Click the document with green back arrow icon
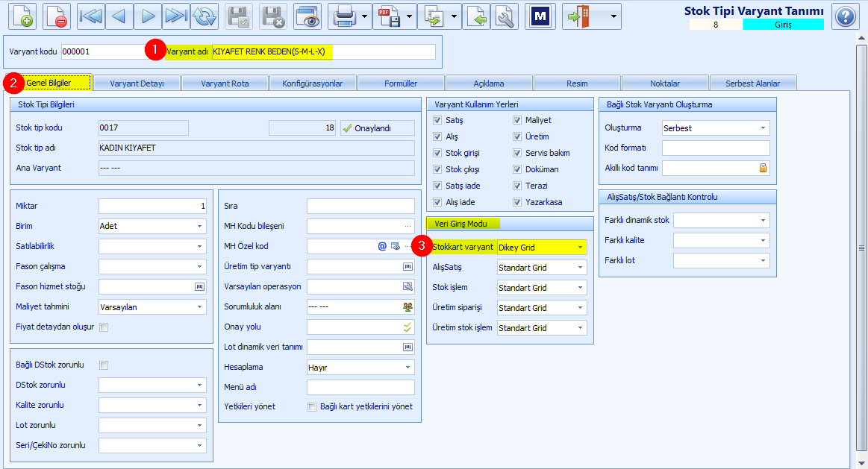Screen dimensions: 868x469 click(476, 16)
